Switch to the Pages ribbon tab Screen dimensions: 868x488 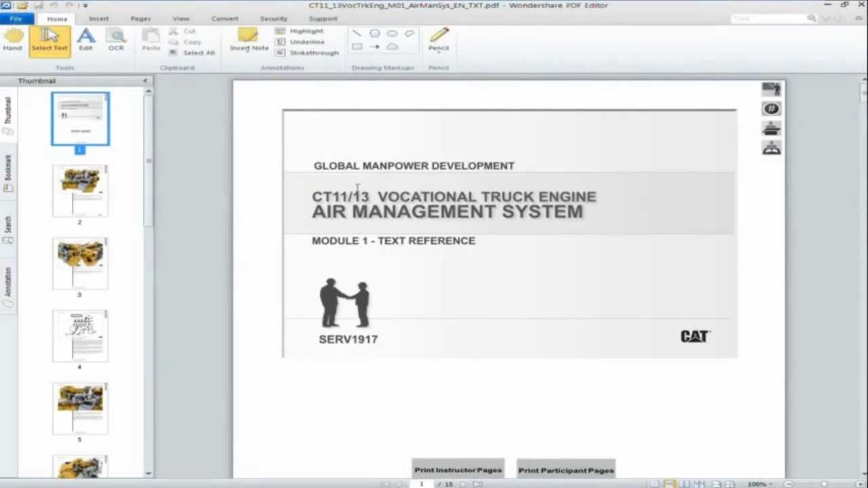pyautogui.click(x=140, y=18)
